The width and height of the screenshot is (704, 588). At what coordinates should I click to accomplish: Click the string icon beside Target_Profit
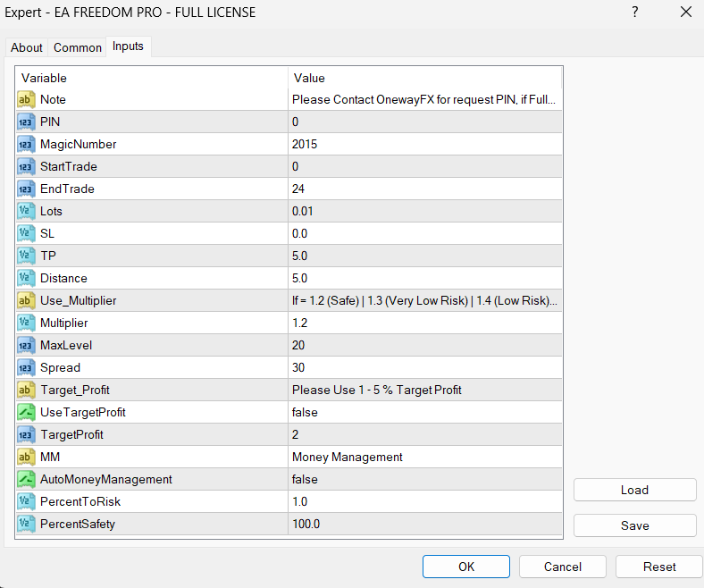point(26,390)
